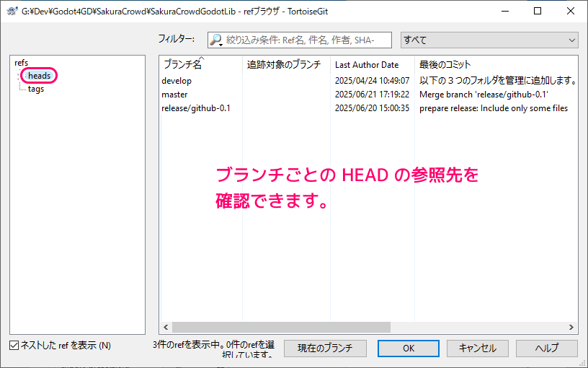Click the current branch button

pyautogui.click(x=325, y=349)
